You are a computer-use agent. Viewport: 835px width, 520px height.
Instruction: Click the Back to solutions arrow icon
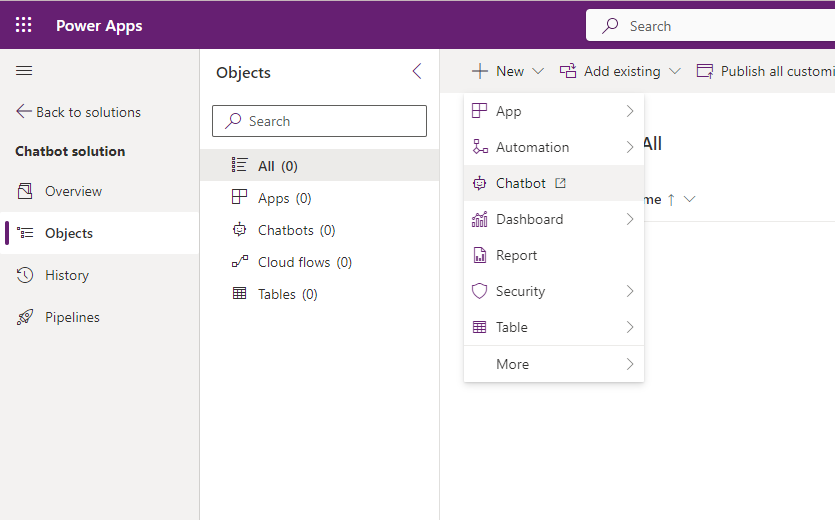(23, 111)
